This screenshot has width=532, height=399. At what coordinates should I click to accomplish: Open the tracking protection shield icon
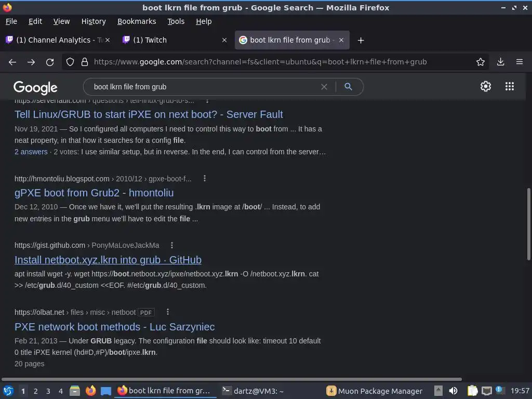[70, 62]
